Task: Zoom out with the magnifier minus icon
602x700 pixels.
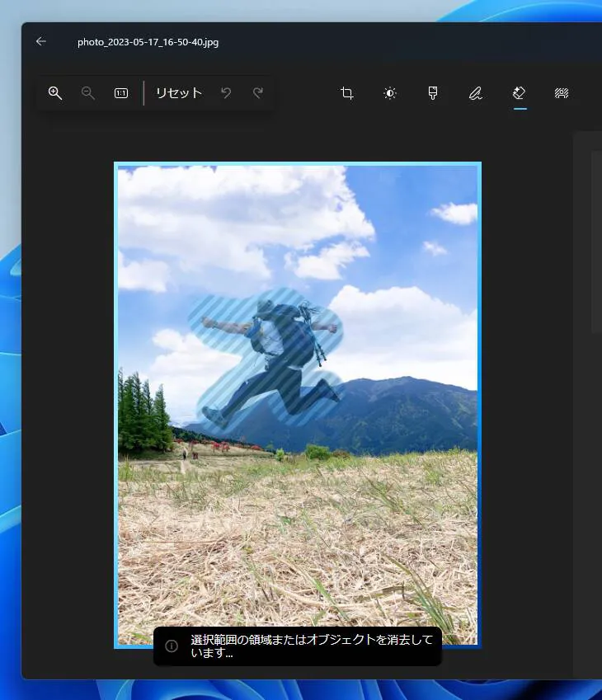Action: click(88, 93)
